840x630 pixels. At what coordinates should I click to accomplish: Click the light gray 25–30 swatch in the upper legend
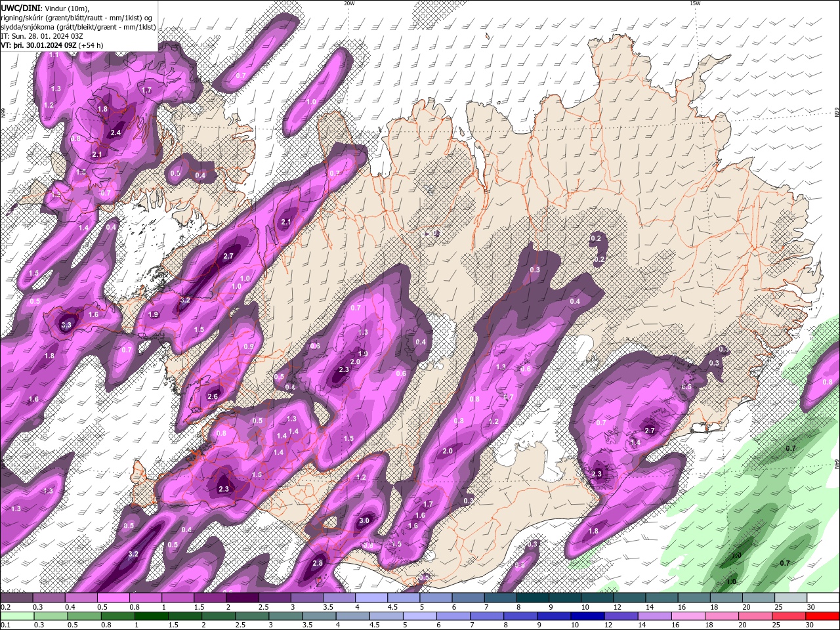[791, 598]
